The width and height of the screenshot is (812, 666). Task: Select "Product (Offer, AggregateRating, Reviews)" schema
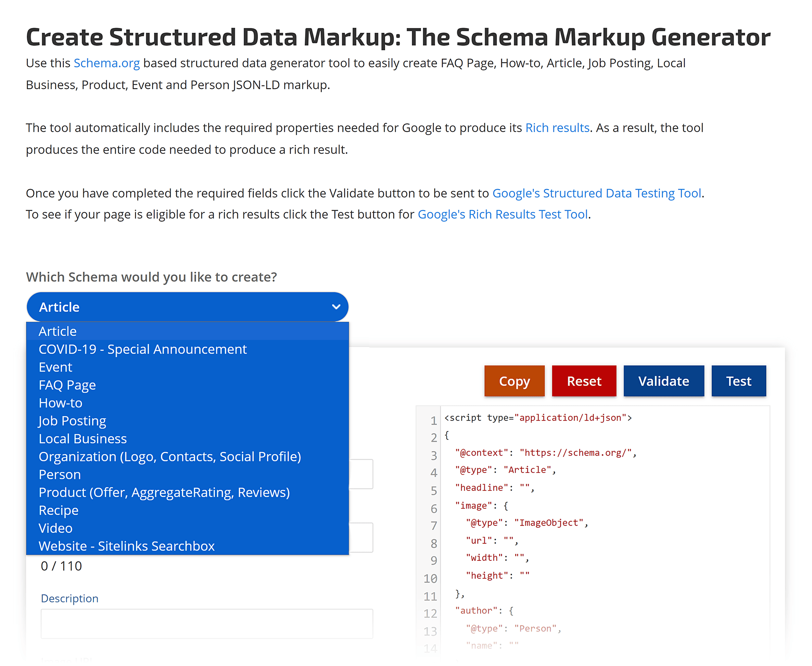tap(164, 492)
